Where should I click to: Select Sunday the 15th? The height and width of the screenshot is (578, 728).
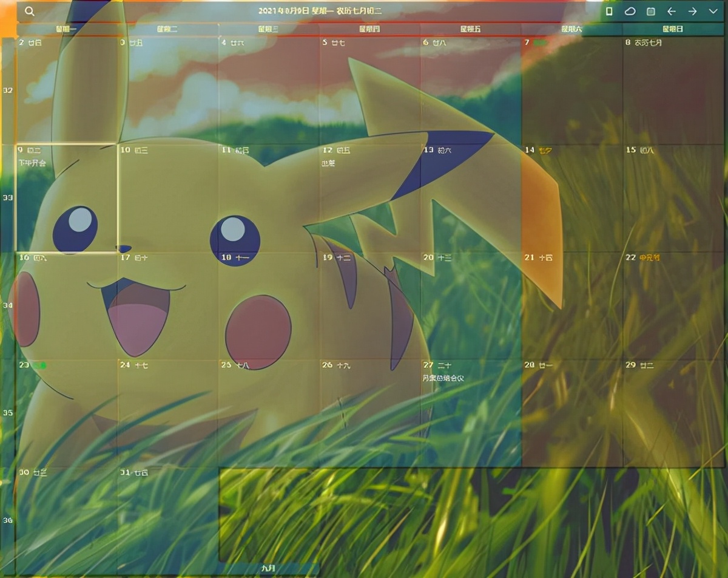[x=673, y=198]
